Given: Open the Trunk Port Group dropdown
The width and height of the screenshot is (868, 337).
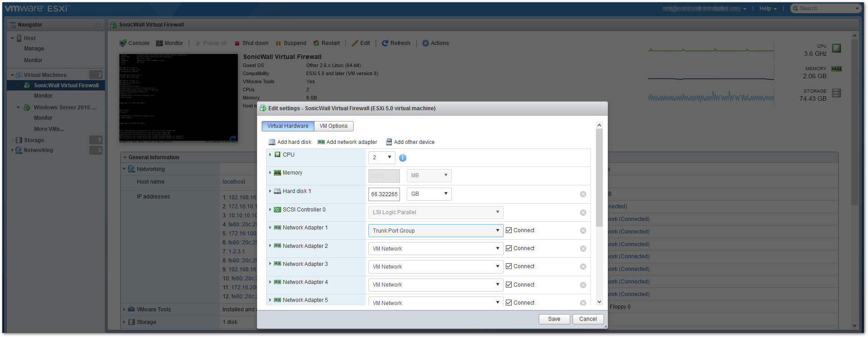Looking at the screenshot, I should point(436,230).
